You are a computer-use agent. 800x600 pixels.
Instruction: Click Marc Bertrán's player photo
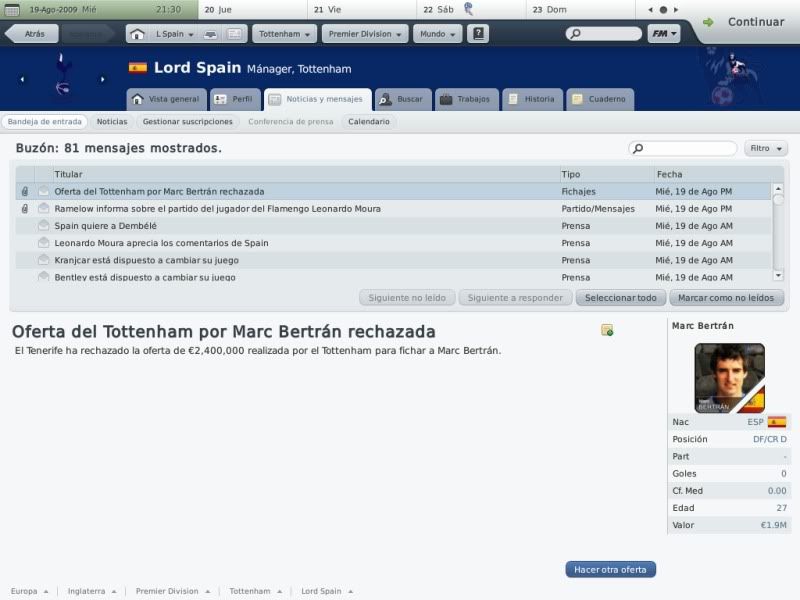(x=730, y=378)
